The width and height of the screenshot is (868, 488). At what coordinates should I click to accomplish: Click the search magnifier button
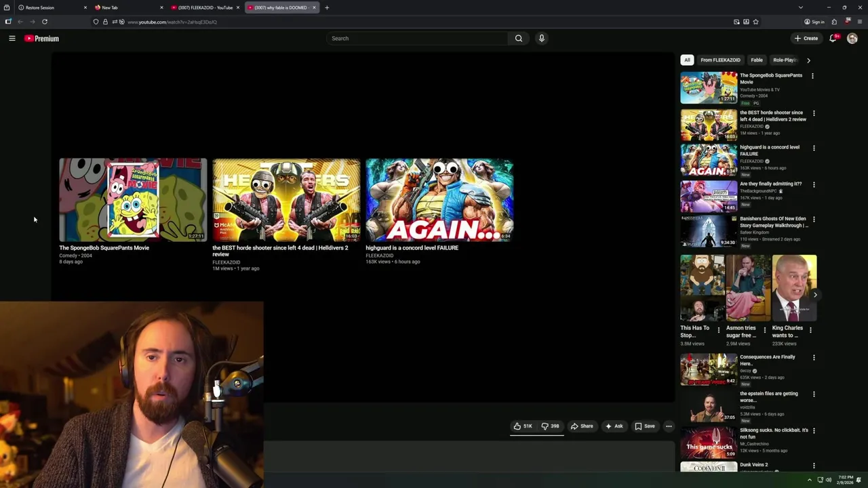pos(519,39)
